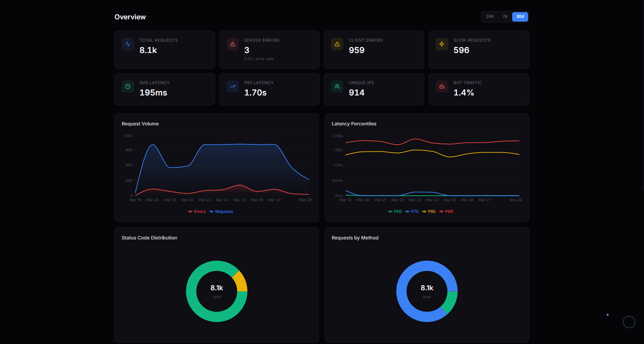Viewport: 644px width, 344px height.
Task: Click the Bot Traffic value 1.4%
Action: coord(464,93)
